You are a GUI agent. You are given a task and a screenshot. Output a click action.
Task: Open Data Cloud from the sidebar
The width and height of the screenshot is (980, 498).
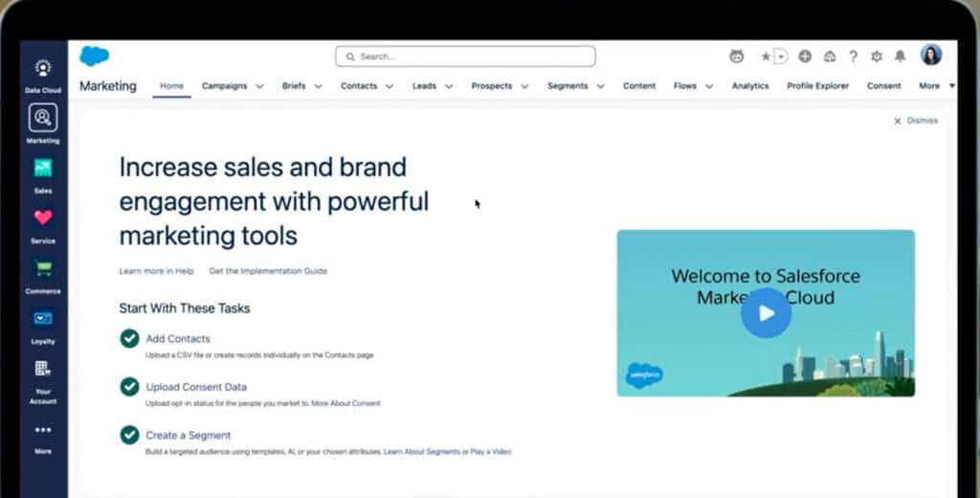point(43,69)
